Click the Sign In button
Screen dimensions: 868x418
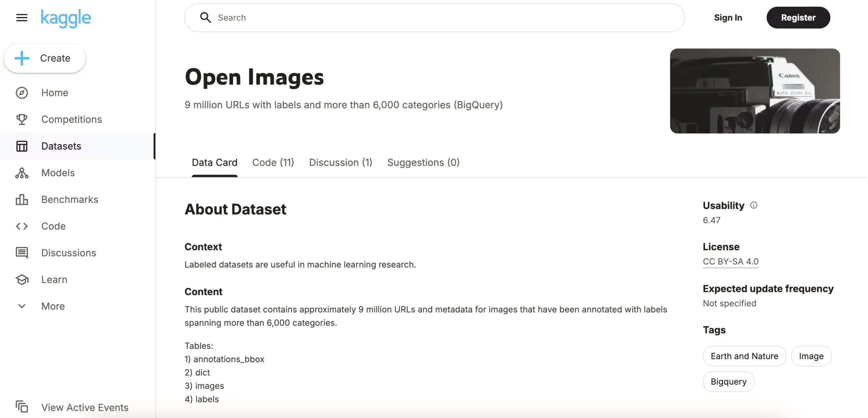click(728, 18)
